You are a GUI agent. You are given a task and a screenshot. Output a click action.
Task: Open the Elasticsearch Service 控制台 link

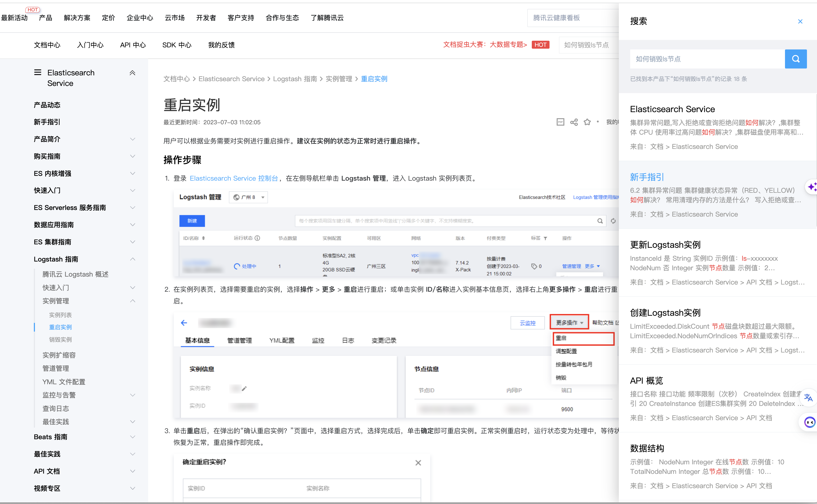coord(233,178)
